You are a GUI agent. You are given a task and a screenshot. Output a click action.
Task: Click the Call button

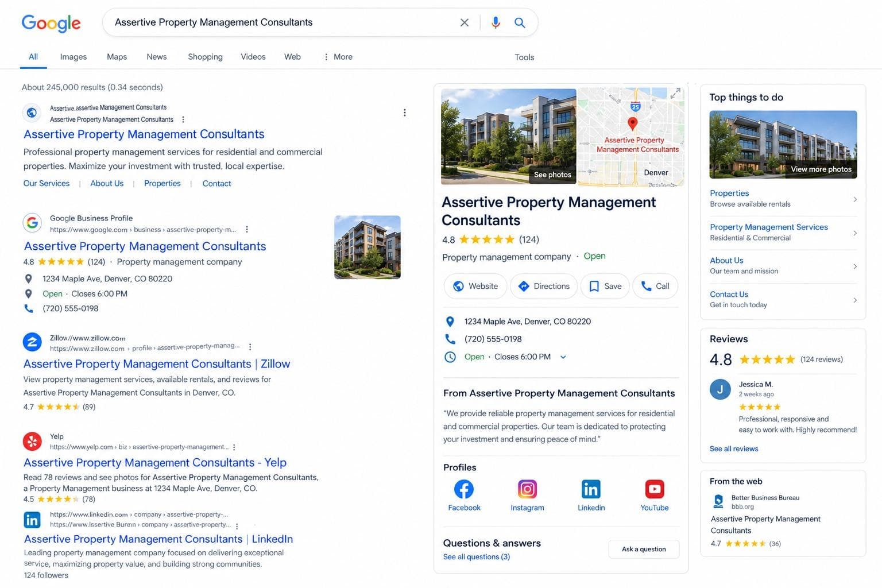(x=655, y=286)
